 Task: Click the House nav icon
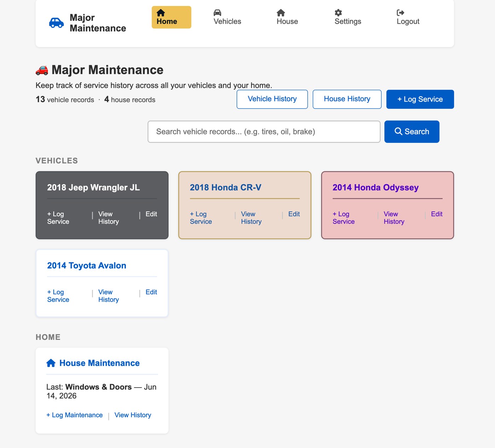pyautogui.click(x=281, y=13)
